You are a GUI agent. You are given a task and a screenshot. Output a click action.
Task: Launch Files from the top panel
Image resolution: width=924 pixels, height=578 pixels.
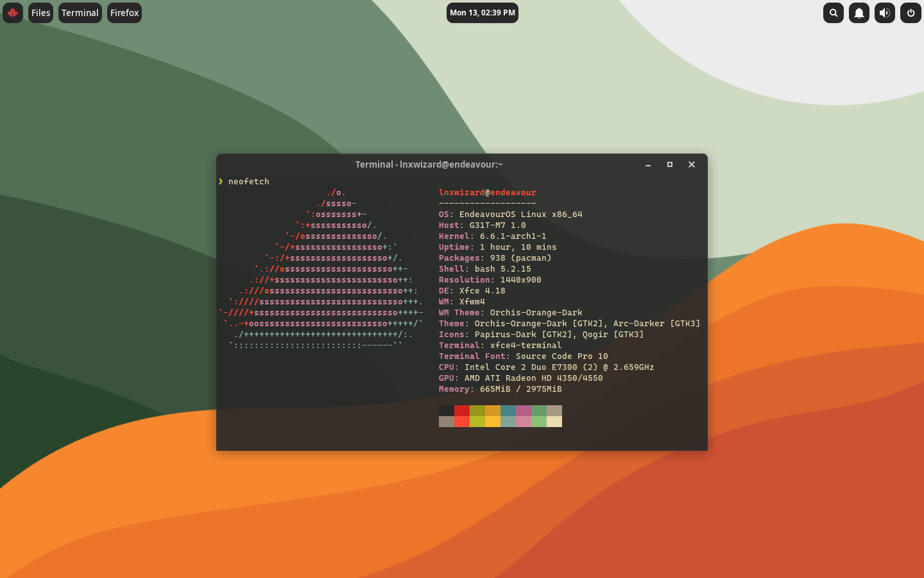[x=40, y=13]
